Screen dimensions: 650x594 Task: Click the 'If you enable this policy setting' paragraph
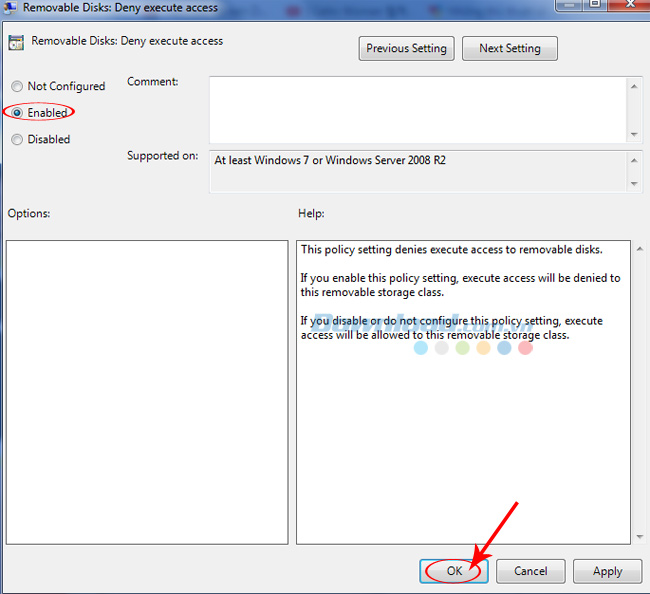coord(461,285)
